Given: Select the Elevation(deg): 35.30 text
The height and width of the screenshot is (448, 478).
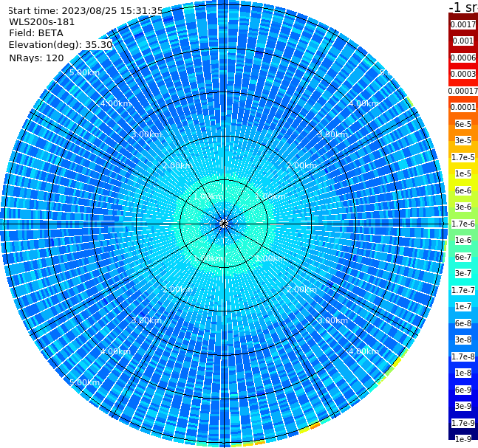Looking at the screenshot, I should pos(61,45).
